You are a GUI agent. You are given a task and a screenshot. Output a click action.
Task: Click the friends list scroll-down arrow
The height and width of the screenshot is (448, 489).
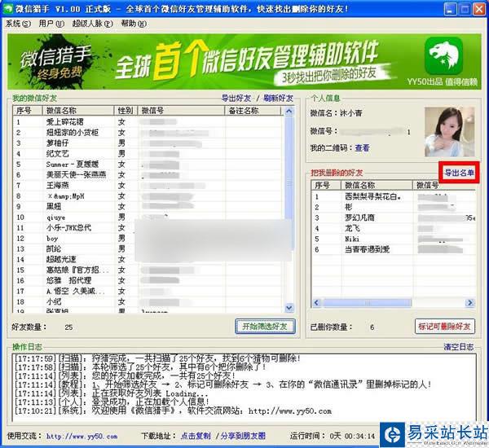289,307
